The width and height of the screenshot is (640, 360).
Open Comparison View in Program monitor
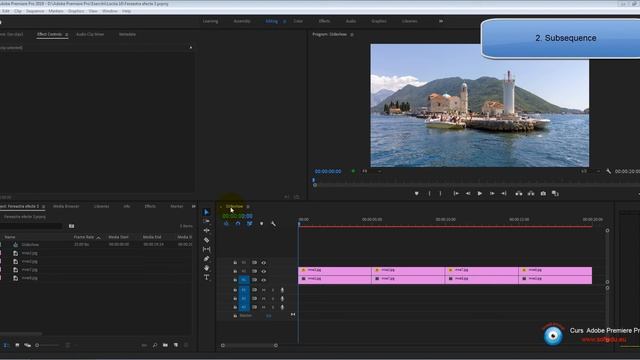click(x=555, y=193)
